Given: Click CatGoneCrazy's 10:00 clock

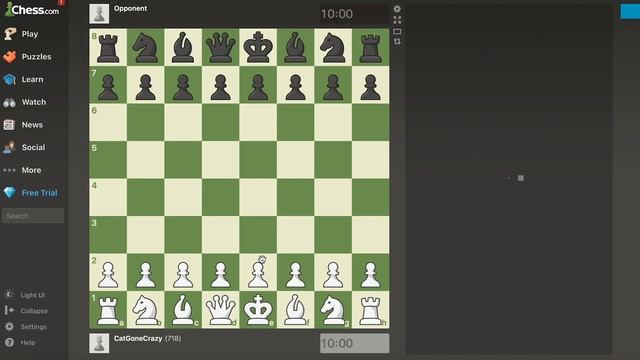Looking at the screenshot, I should coord(354,343).
